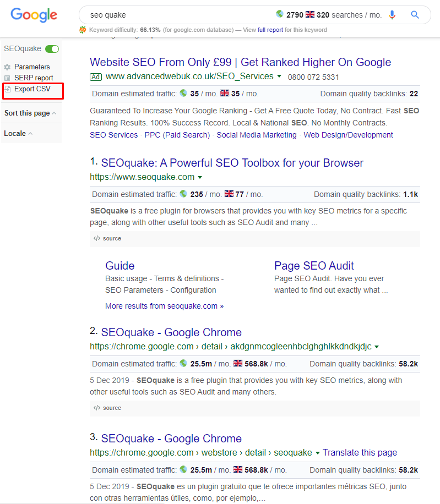Click https://www.seoquake.com green URL

coord(142,177)
